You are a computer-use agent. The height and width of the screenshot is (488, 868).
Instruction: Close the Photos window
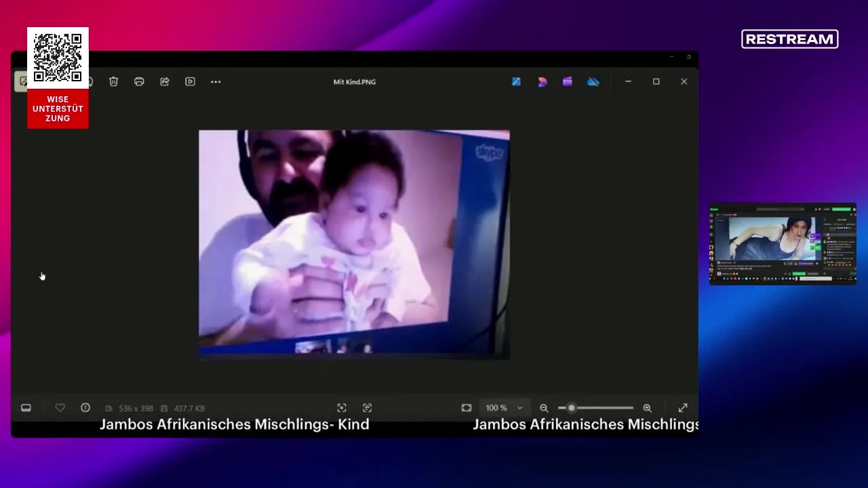(x=684, y=81)
